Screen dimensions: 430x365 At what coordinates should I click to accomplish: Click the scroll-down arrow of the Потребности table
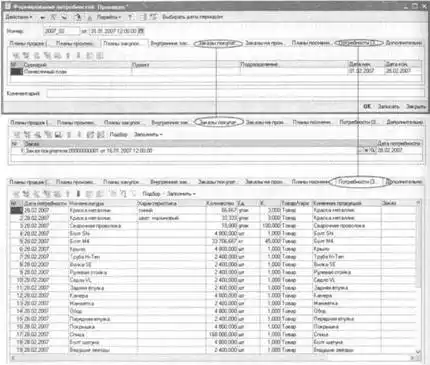tap(418, 352)
